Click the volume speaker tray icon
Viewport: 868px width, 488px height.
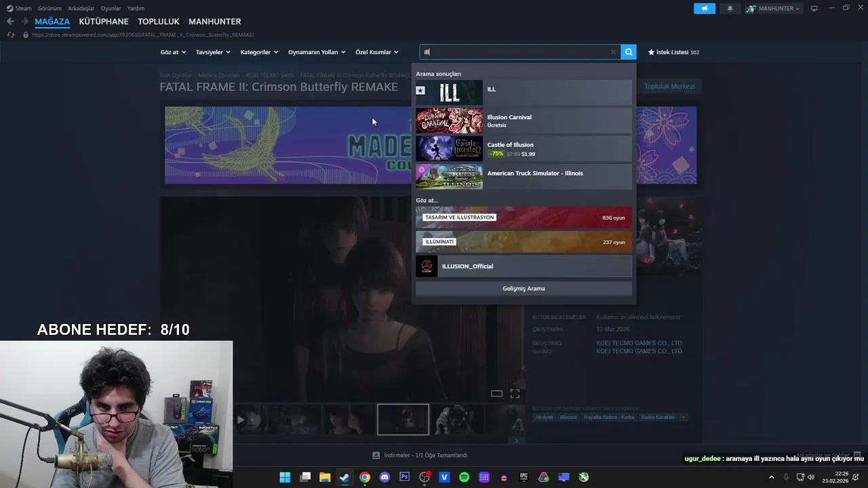coord(811,477)
